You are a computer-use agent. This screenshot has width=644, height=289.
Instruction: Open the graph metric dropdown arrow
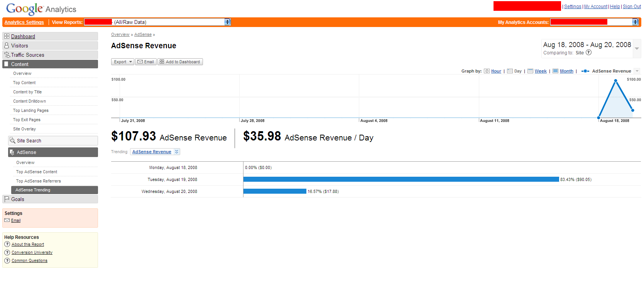tap(637, 71)
